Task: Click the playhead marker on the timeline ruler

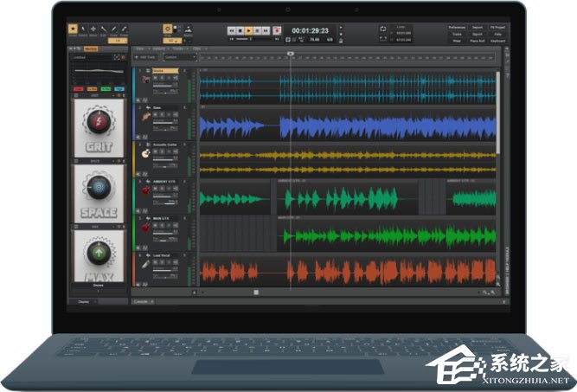Action: tap(291, 54)
